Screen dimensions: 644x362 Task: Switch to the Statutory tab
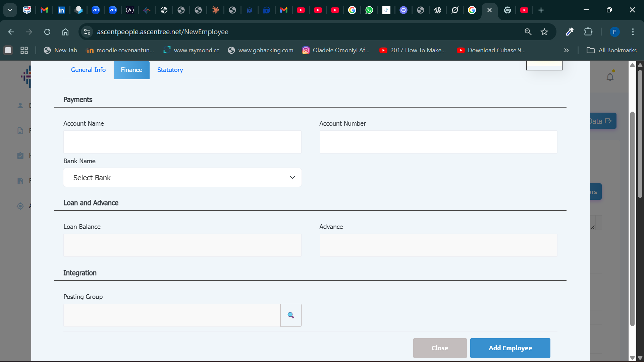point(170,70)
